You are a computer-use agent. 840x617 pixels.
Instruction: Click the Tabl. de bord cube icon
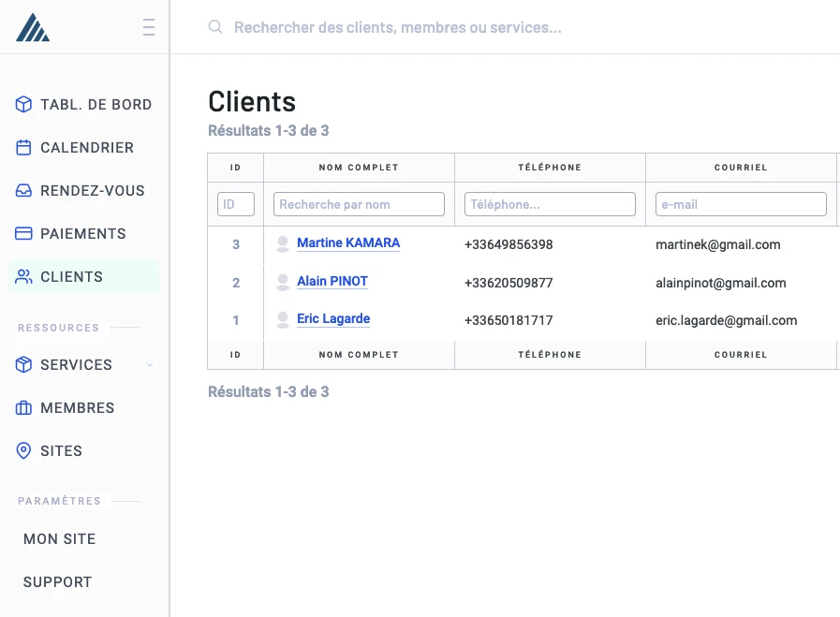[24, 105]
